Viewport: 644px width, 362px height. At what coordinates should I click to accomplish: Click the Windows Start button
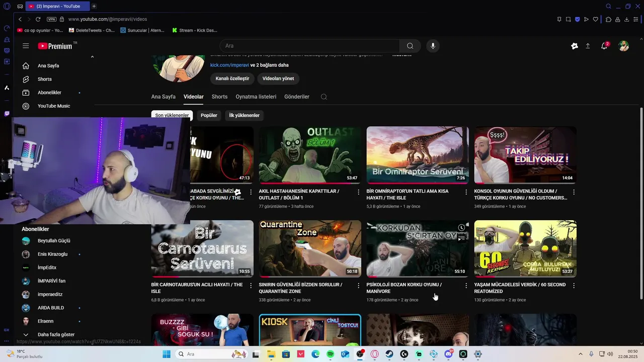tap(167, 354)
